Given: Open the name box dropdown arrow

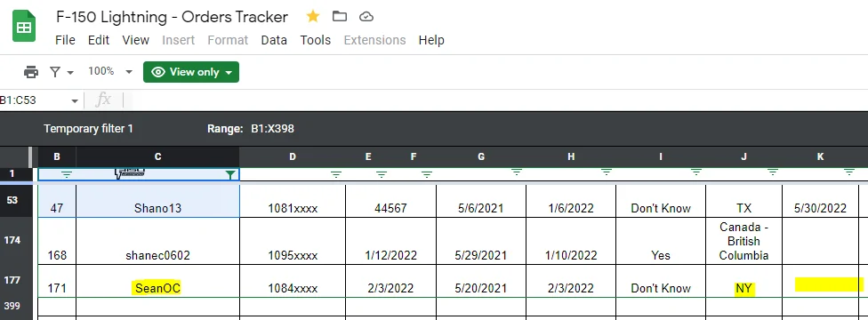Looking at the screenshot, I should tap(74, 100).
